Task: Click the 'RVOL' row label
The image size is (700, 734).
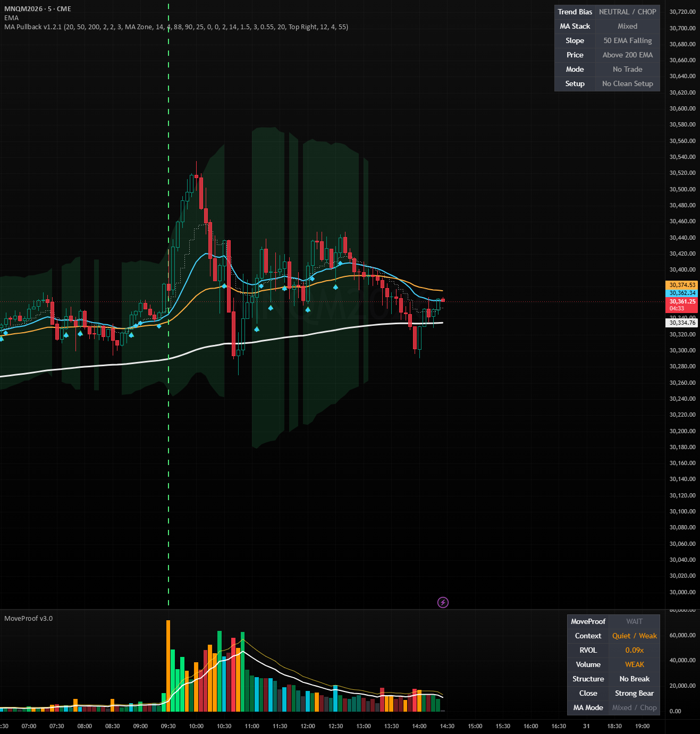Action: [588, 650]
